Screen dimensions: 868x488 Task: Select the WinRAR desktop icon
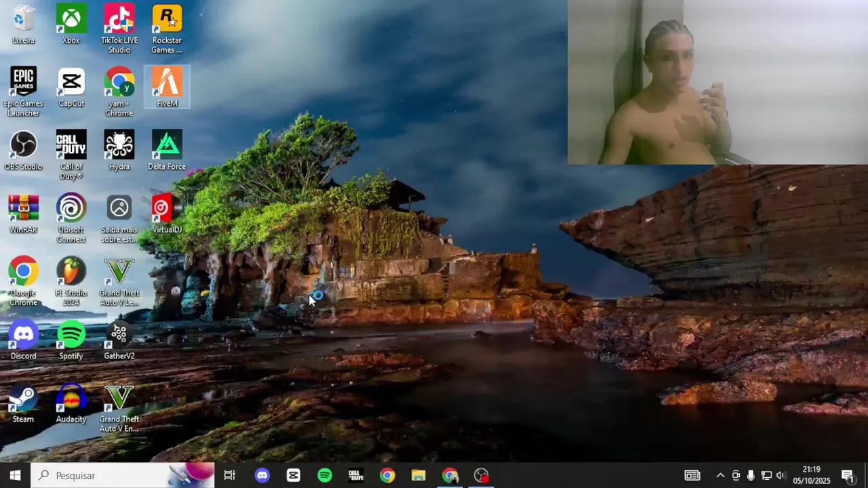coord(23,213)
